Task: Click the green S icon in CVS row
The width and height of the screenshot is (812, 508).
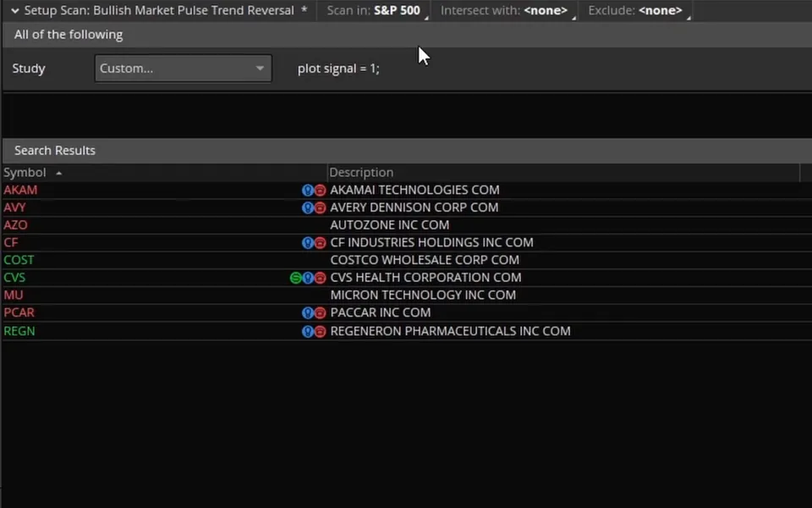Action: pyautogui.click(x=296, y=278)
